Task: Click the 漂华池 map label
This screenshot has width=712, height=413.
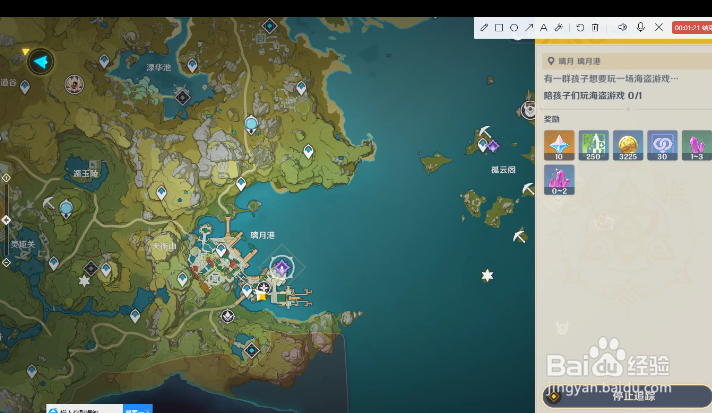Action: pos(158,67)
